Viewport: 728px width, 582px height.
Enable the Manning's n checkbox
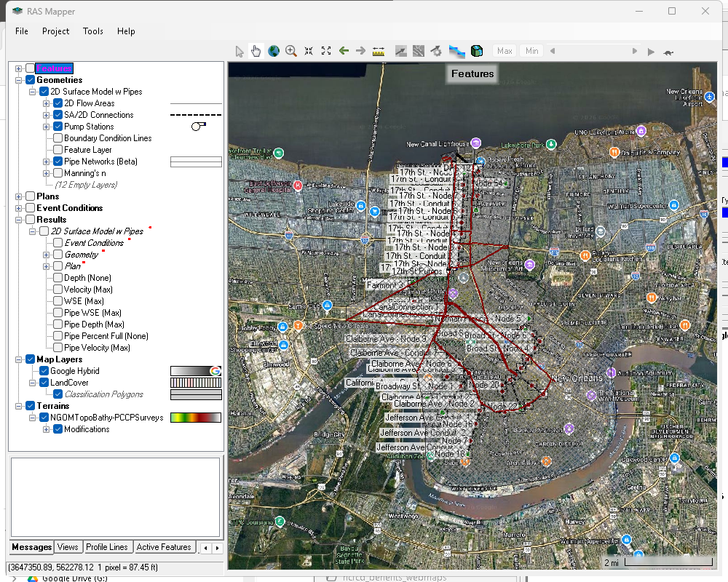(x=58, y=173)
